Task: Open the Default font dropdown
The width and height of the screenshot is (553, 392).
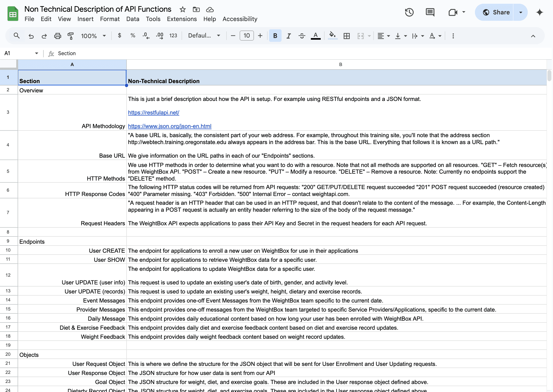Action: pyautogui.click(x=204, y=35)
